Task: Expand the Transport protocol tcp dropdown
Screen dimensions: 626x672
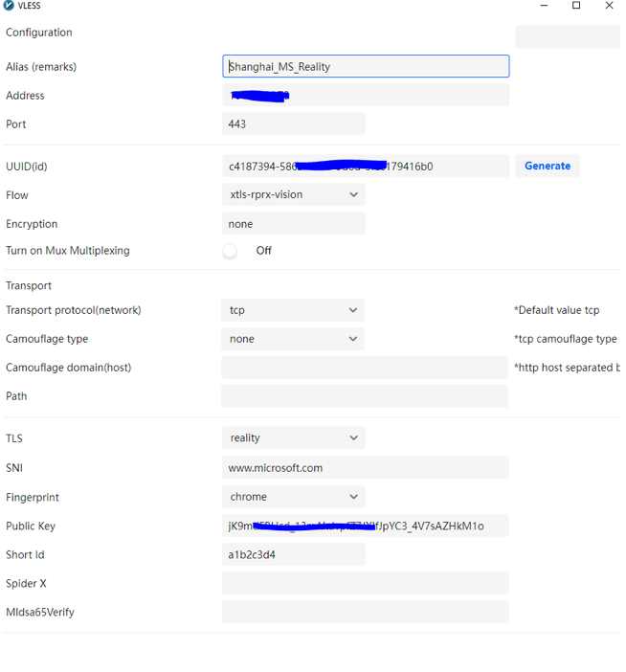Action: coord(293,310)
